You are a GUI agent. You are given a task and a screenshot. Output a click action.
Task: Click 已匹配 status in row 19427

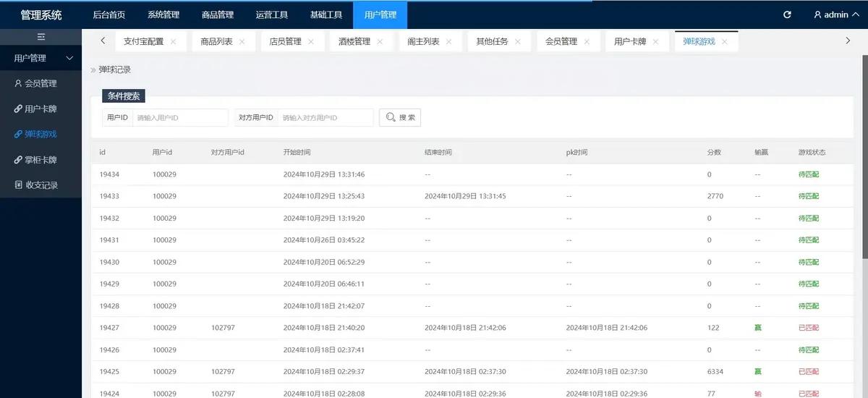click(809, 328)
